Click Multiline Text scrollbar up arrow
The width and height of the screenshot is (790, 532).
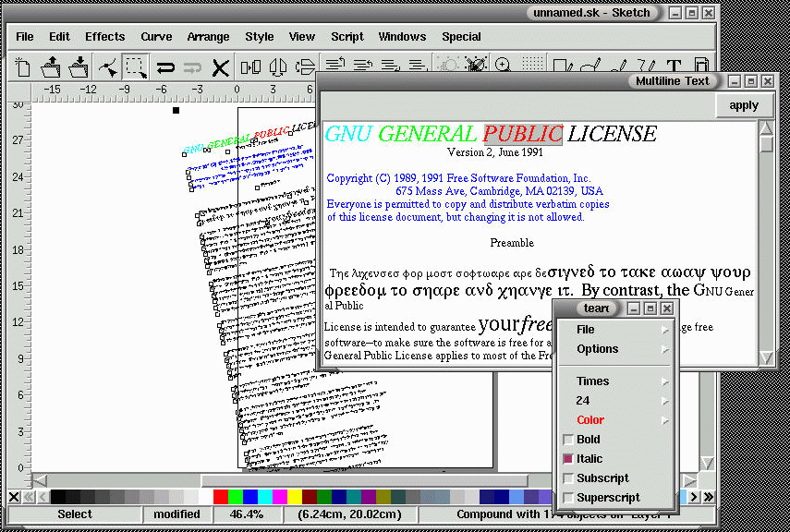766,128
